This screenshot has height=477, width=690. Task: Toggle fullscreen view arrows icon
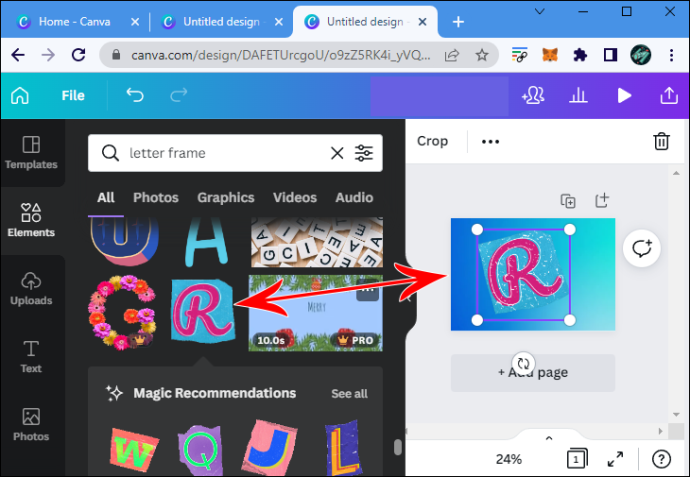pos(615,459)
